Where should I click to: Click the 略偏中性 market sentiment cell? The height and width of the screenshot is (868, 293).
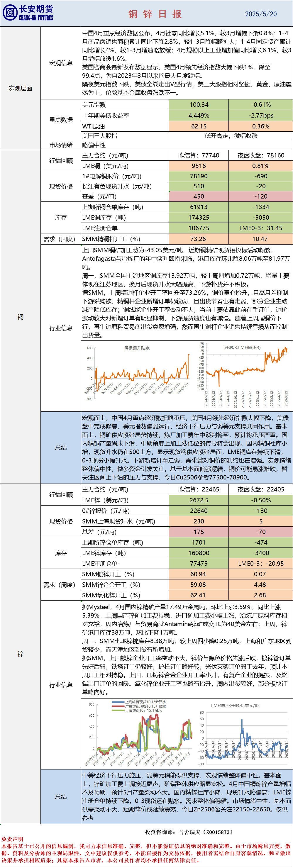point(187,145)
